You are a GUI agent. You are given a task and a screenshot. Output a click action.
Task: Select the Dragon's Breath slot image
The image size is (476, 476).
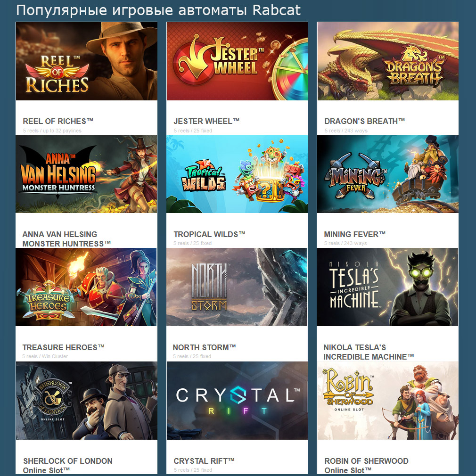pos(388,61)
